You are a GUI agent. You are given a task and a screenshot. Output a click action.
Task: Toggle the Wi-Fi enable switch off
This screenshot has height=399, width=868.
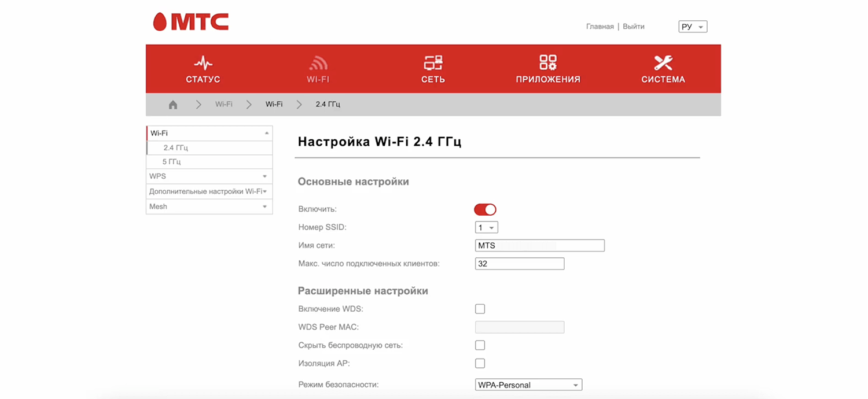click(x=485, y=209)
